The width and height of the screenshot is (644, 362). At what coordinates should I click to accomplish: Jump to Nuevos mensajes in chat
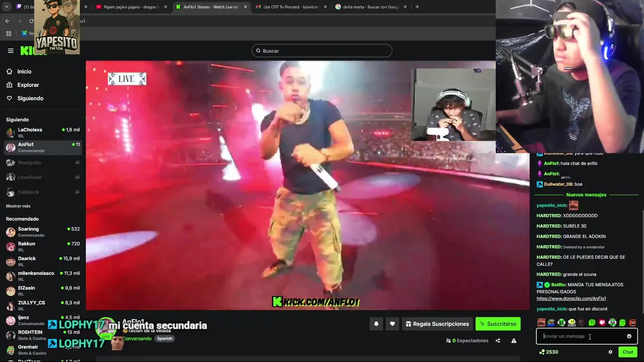586,195
